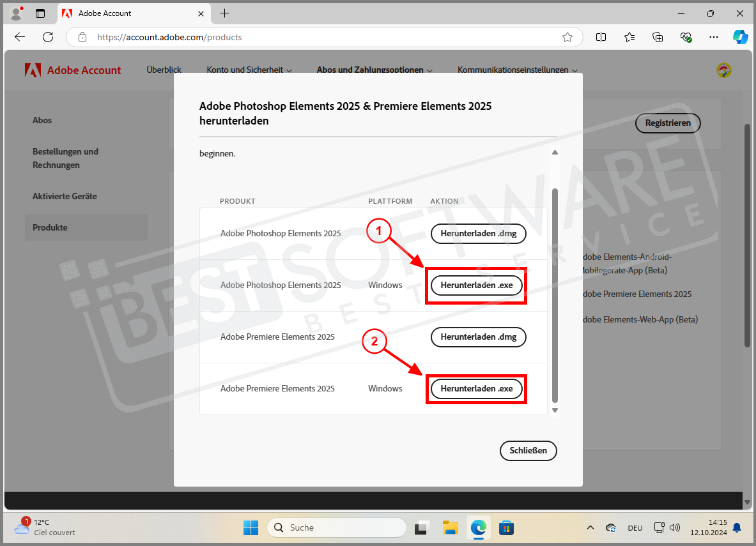The height and width of the screenshot is (546, 756).
Task: Open Elements-Android-Mobilgeräte-App (Beta) link
Action: 627,264
